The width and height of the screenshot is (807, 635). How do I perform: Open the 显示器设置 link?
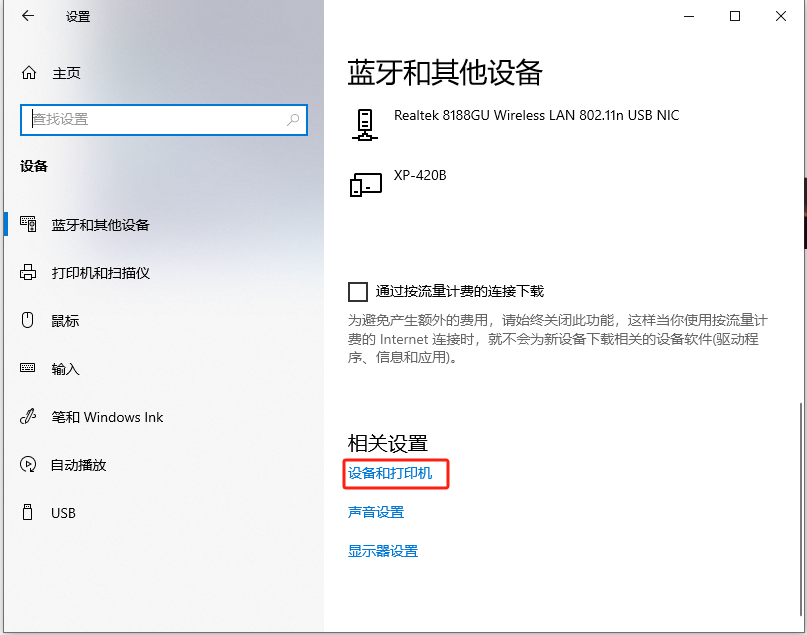coord(383,551)
